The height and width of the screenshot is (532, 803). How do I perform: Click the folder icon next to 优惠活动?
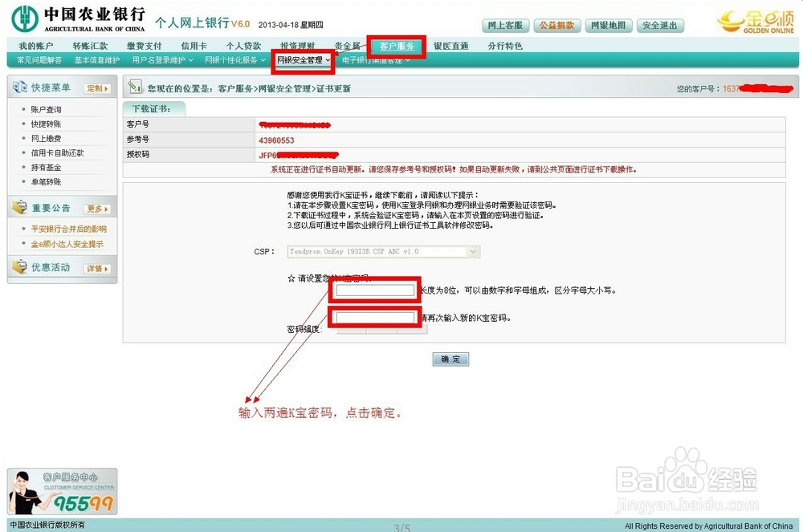pyautogui.click(x=19, y=266)
